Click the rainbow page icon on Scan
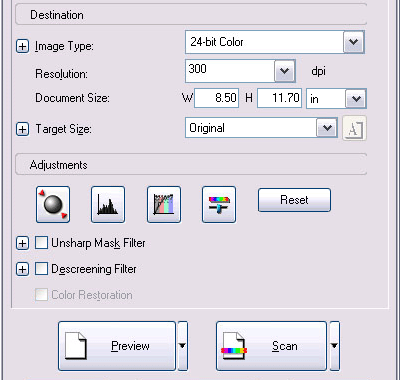The height and width of the screenshot is (380, 400). (x=234, y=346)
